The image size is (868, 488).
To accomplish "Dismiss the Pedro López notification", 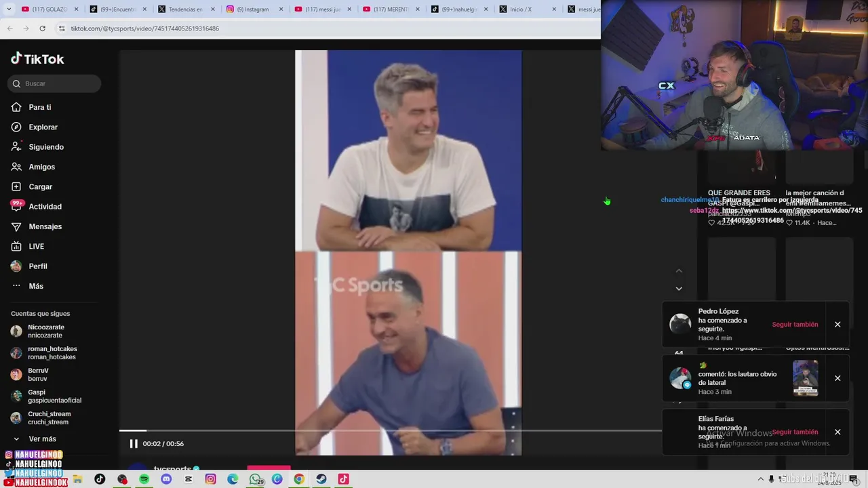I will [x=837, y=325].
